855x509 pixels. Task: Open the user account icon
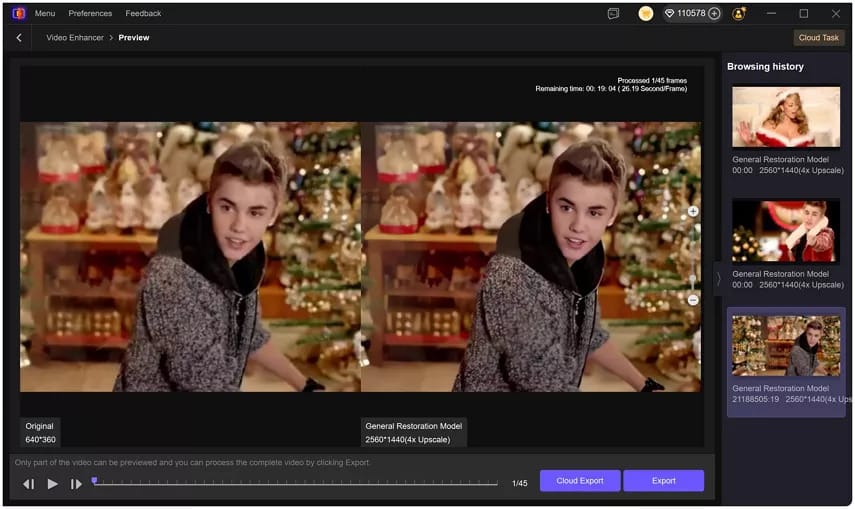click(739, 14)
